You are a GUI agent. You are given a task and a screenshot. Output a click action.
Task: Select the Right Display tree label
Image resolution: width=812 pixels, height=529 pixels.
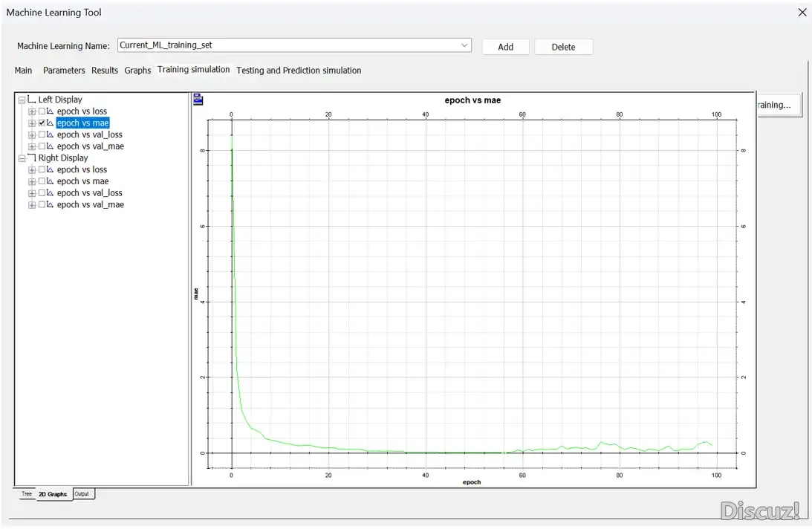(63, 158)
